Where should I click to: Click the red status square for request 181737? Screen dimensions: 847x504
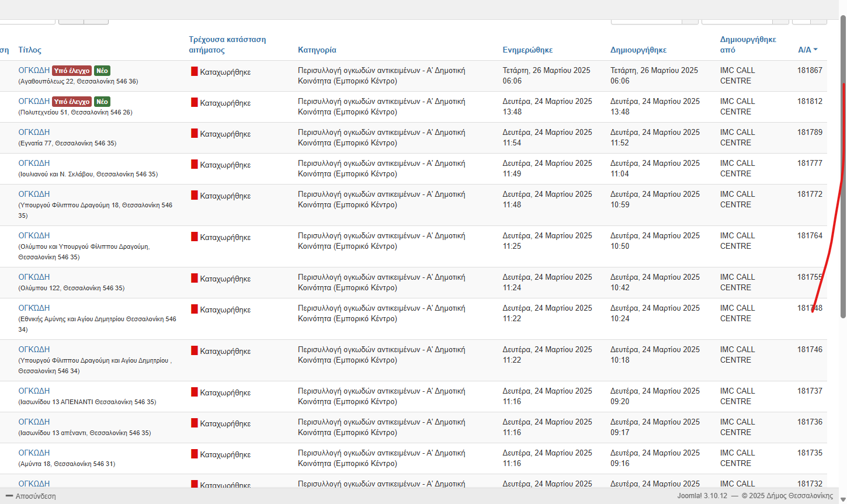point(195,392)
